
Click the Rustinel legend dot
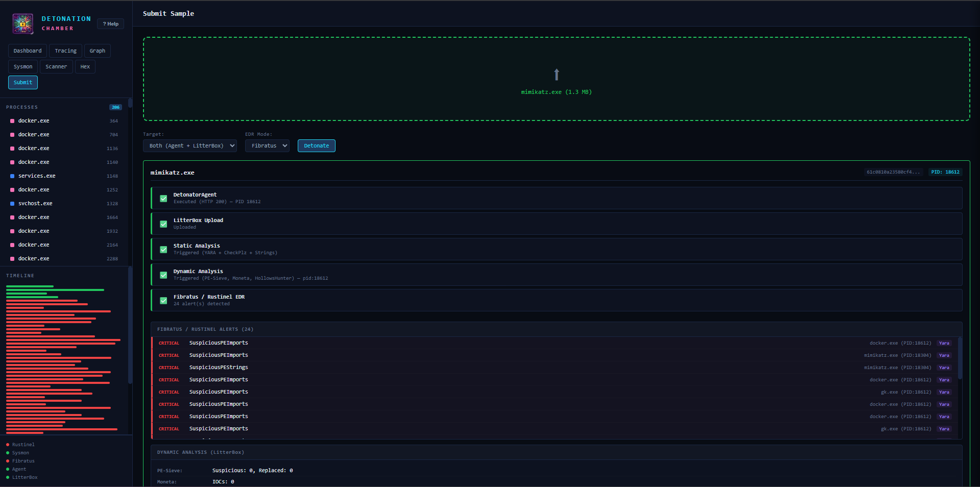pyautogui.click(x=8, y=445)
